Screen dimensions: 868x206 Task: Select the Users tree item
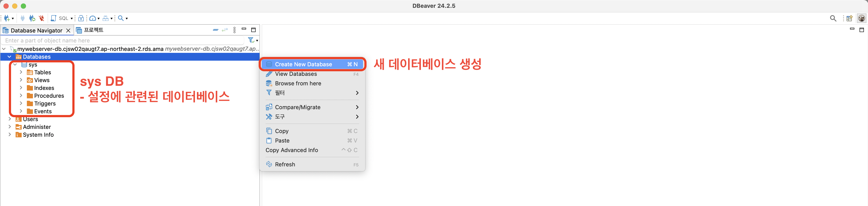pyautogui.click(x=27, y=119)
